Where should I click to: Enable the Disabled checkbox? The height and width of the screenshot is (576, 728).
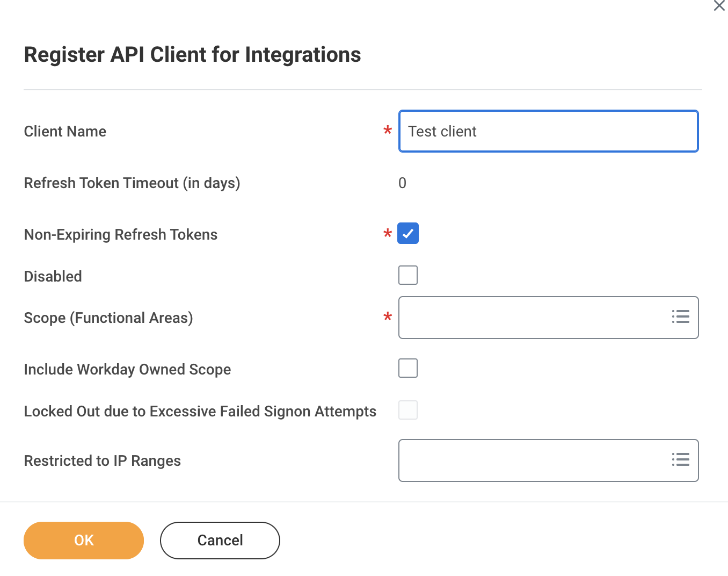point(407,275)
